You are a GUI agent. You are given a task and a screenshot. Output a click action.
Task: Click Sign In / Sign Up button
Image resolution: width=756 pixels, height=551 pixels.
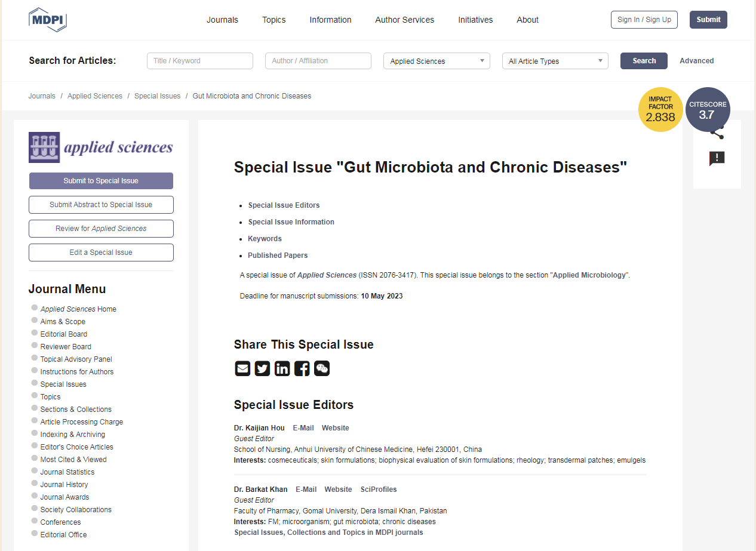[644, 20]
